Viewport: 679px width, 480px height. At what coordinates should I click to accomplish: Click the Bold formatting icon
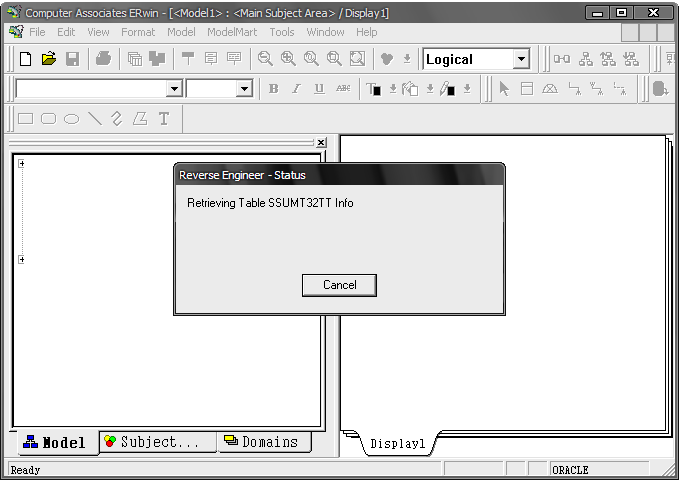(x=273, y=89)
